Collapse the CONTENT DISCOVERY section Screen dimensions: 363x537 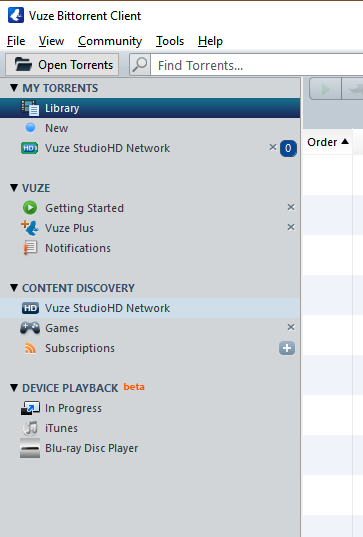pos(14,288)
